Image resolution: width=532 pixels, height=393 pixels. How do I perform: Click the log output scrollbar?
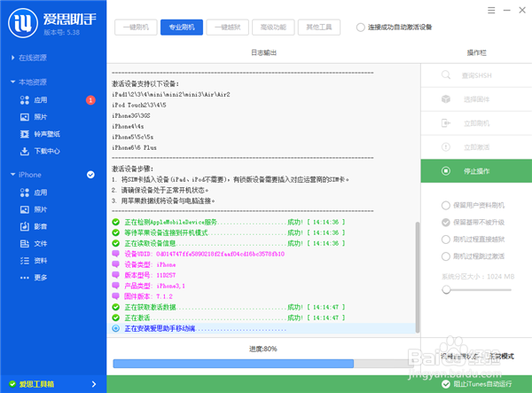point(418,277)
